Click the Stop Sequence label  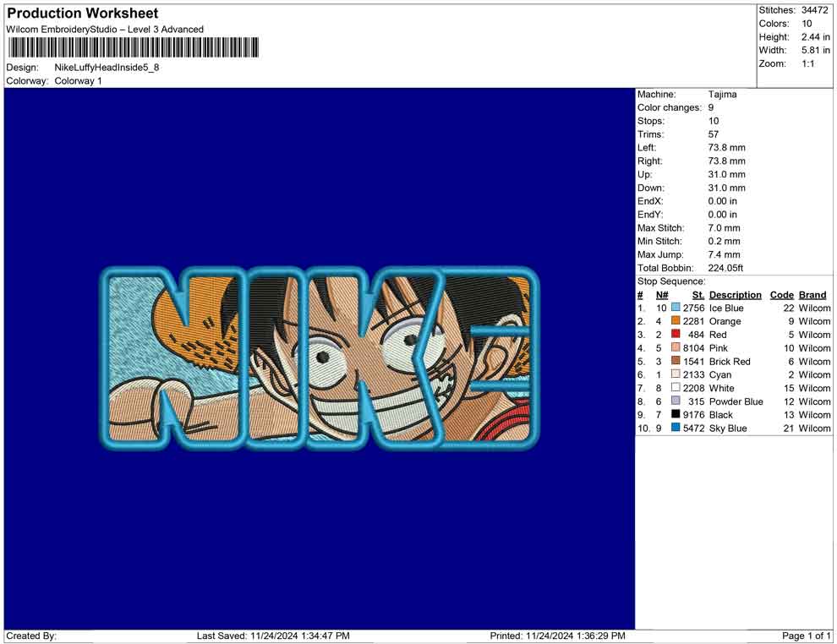[x=671, y=281]
